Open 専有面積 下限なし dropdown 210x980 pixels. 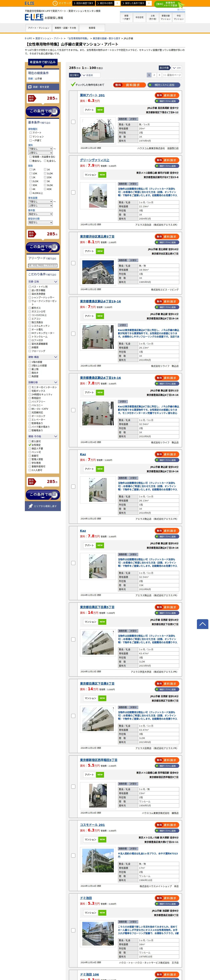pyautogui.click(x=40, y=202)
